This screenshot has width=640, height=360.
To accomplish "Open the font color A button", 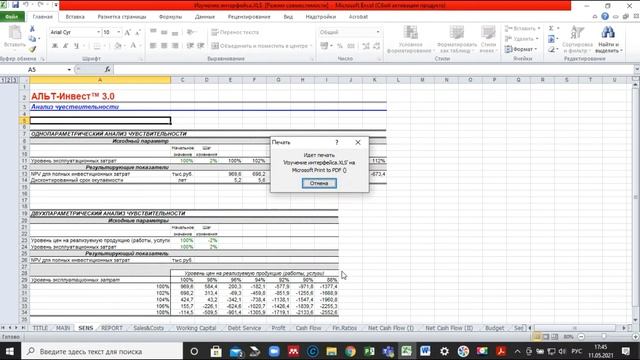I will 133,46.
